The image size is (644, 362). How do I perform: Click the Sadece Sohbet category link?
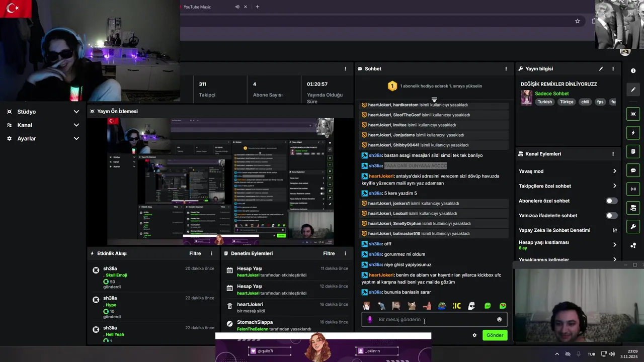[x=552, y=94]
